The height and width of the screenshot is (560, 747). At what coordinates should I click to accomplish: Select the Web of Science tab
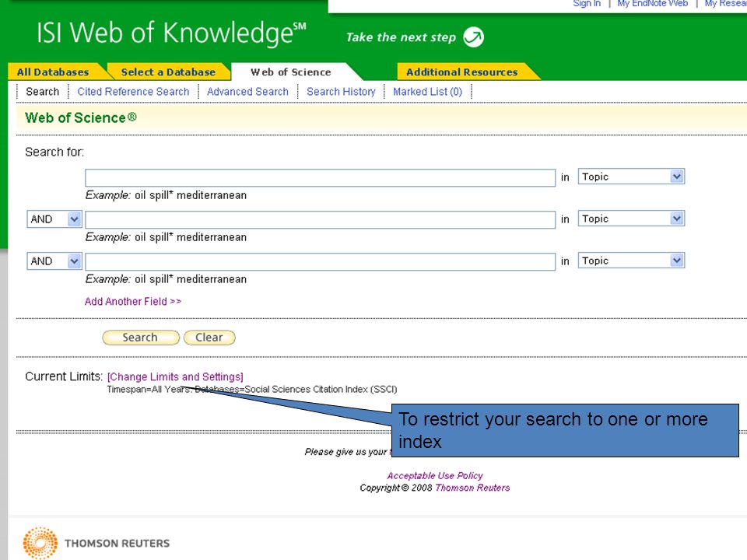pos(290,72)
